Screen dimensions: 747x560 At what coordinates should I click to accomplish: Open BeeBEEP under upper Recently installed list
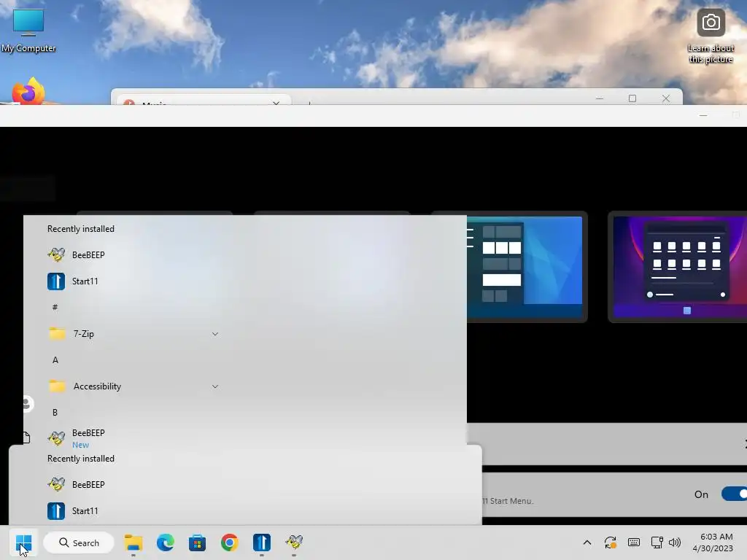pos(76,254)
